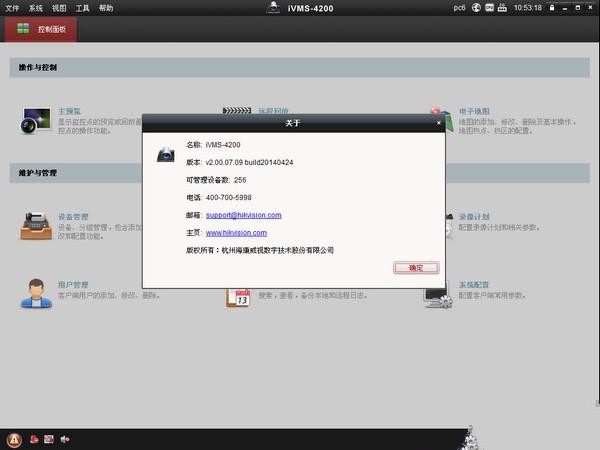Image resolution: width=600 pixels, height=450 pixels.
Task: Click the 设备管理 link text
Action: tap(73, 217)
